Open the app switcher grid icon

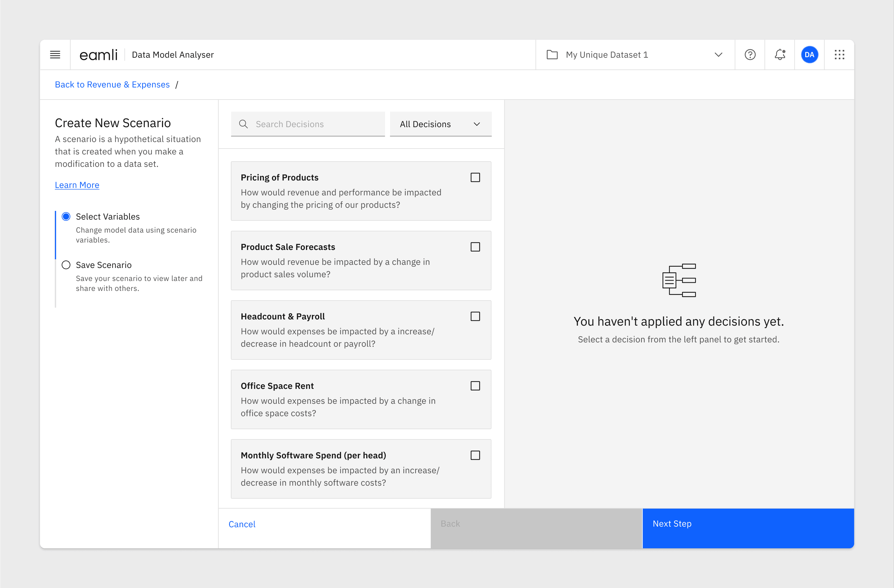pyautogui.click(x=839, y=55)
